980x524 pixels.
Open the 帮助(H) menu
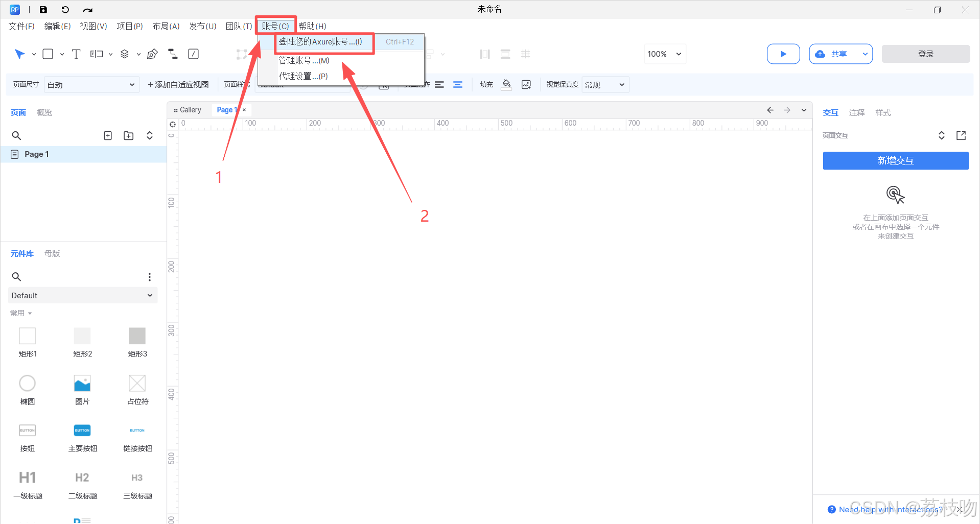point(312,26)
